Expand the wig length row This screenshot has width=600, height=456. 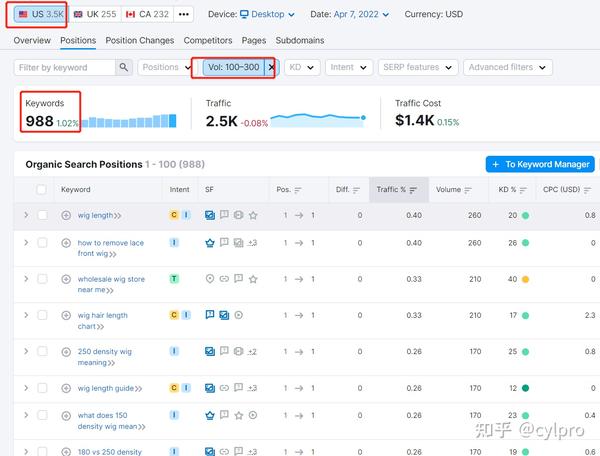click(26, 215)
